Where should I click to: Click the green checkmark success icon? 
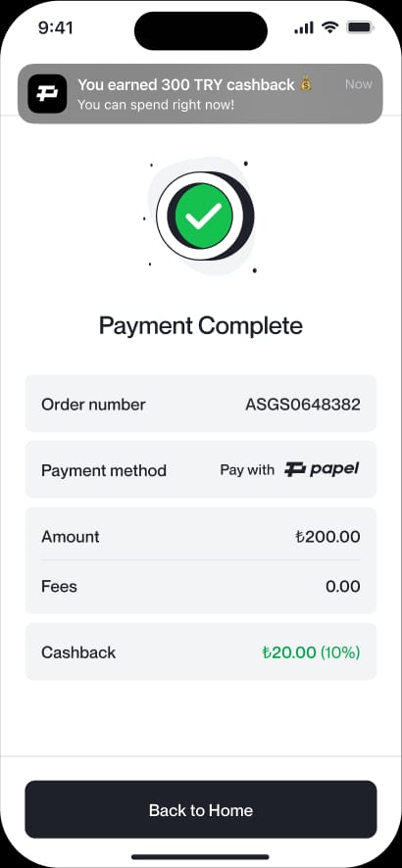pyautogui.click(x=204, y=216)
